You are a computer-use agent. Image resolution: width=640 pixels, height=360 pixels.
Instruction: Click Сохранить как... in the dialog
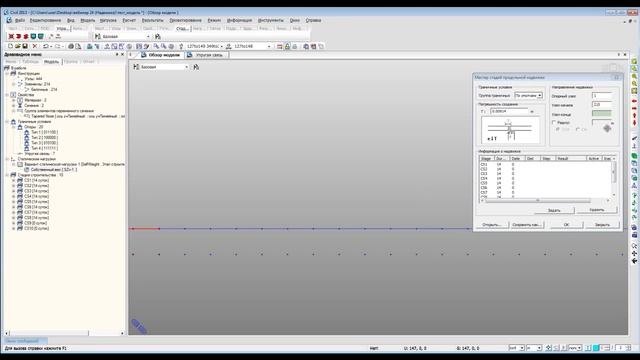[x=527, y=224]
